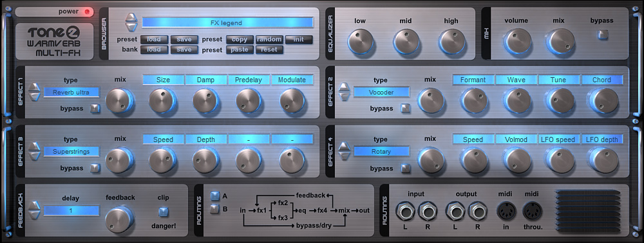
Task: Select the next preset with browser down arrow
Action: (x=131, y=26)
